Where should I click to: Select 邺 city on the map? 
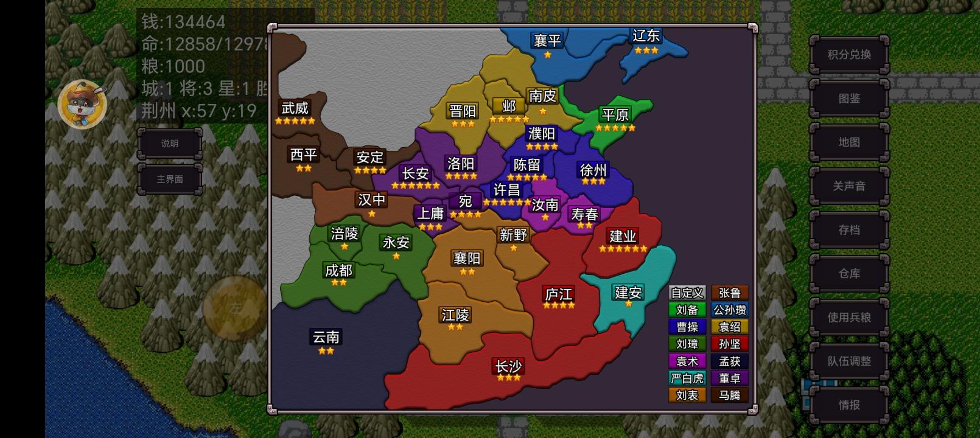click(x=509, y=106)
